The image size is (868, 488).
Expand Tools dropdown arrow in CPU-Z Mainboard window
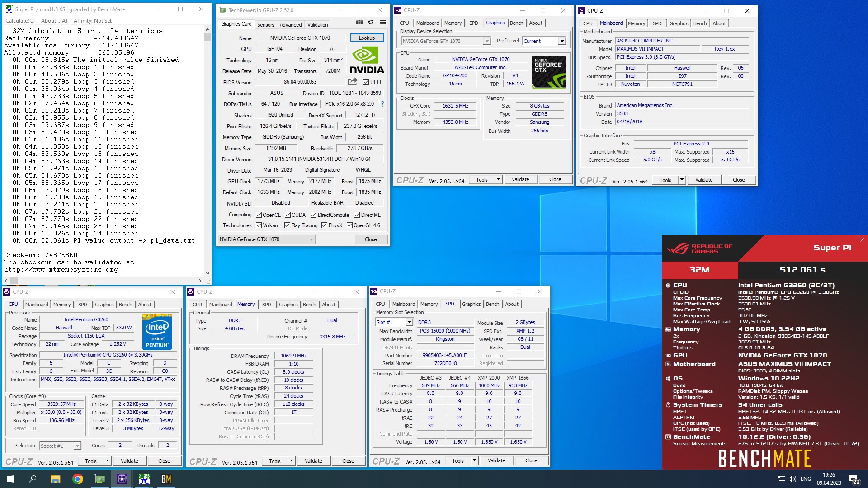tap(682, 180)
